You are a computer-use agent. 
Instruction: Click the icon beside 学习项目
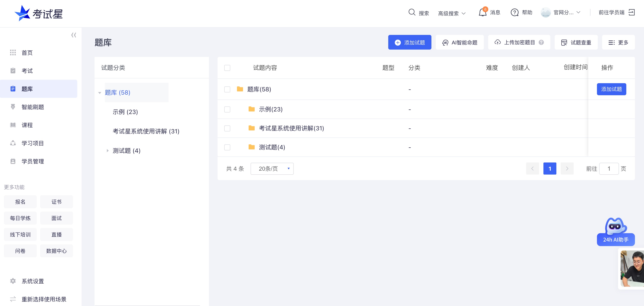(13, 143)
